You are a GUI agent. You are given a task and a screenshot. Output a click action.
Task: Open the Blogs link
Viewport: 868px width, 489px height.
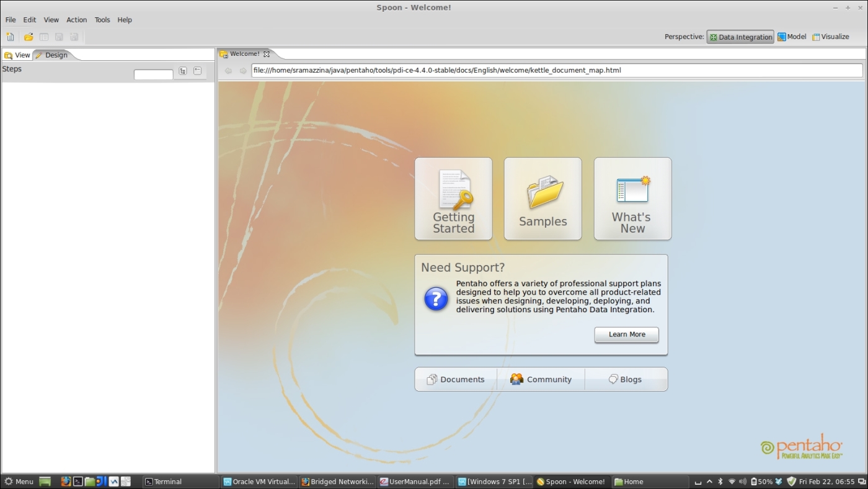626,379
